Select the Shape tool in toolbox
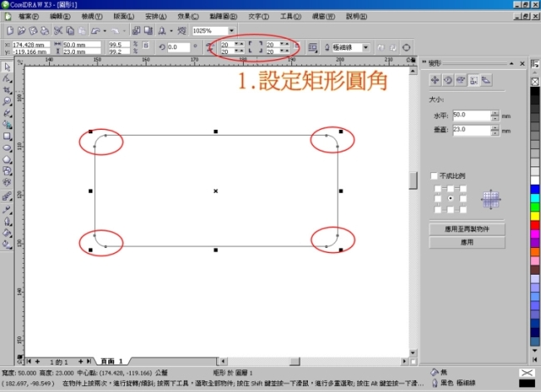The width and height of the screenshot is (541, 392). pyautogui.click(x=7, y=79)
